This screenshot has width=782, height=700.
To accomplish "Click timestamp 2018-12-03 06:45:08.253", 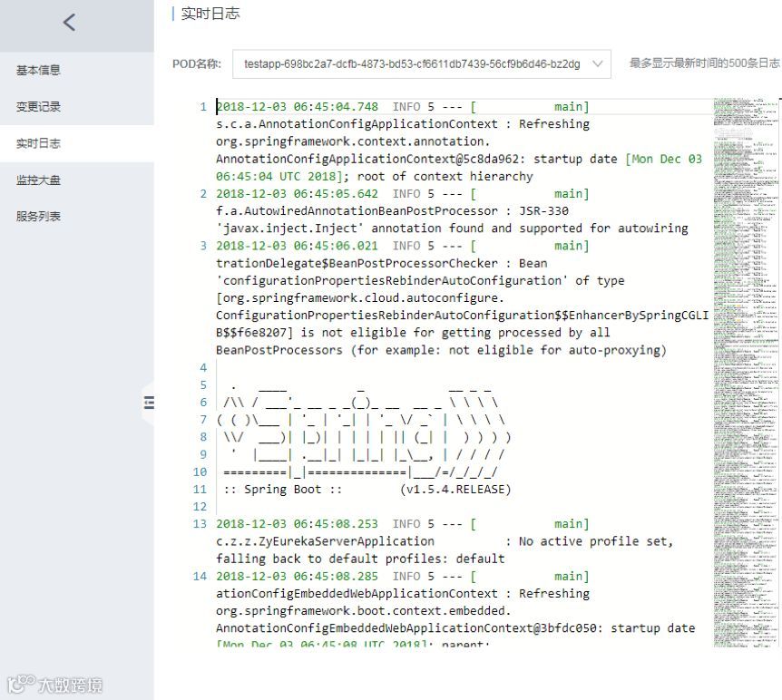I will coord(297,524).
